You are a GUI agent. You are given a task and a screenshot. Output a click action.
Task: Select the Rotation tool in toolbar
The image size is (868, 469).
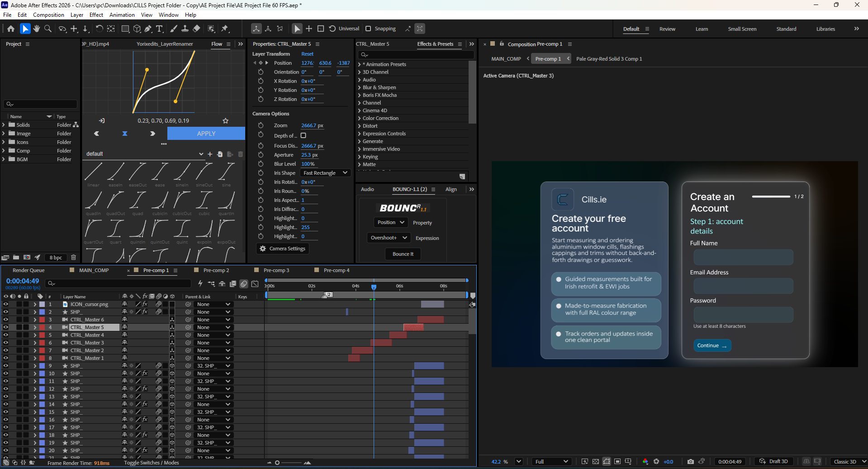coord(99,29)
